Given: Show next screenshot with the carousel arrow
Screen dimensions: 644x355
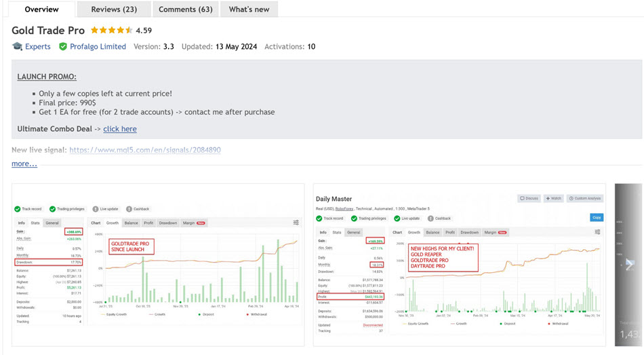Looking at the screenshot, I should coord(630,263).
